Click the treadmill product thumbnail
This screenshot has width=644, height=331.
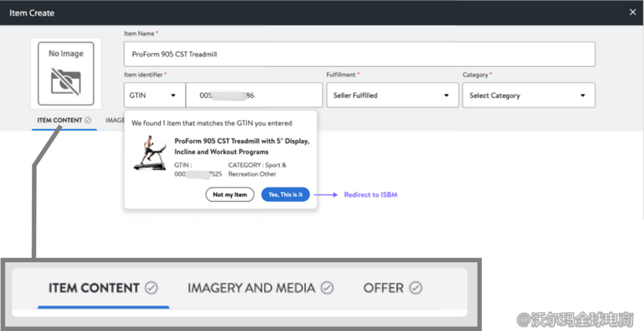click(150, 153)
